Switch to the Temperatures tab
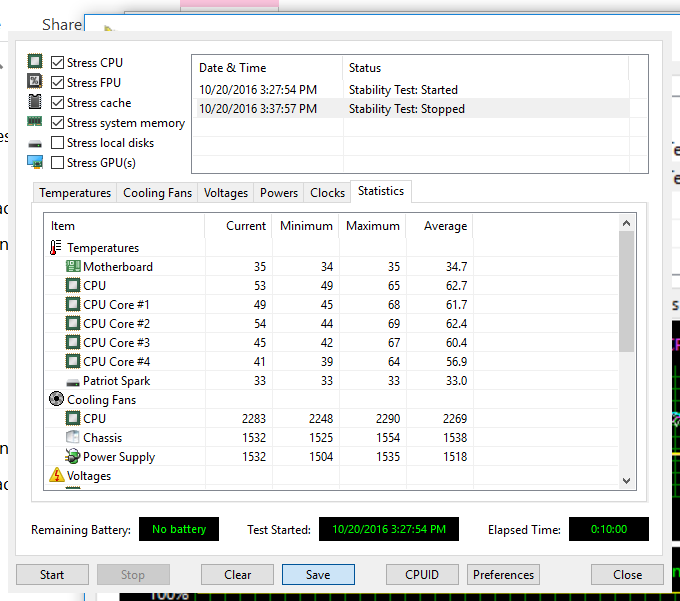Viewport: 680px width, 601px height. [x=75, y=193]
